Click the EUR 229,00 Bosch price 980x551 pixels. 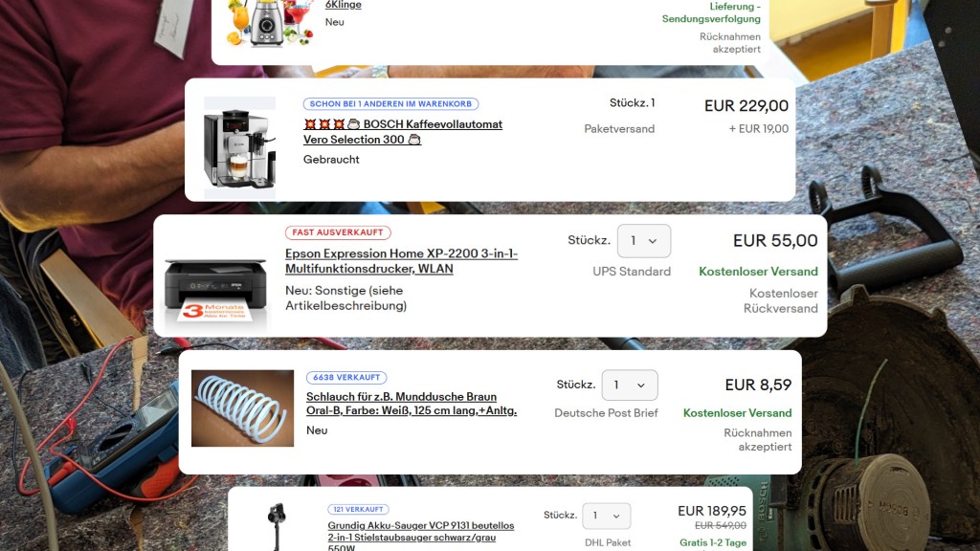[746, 105]
